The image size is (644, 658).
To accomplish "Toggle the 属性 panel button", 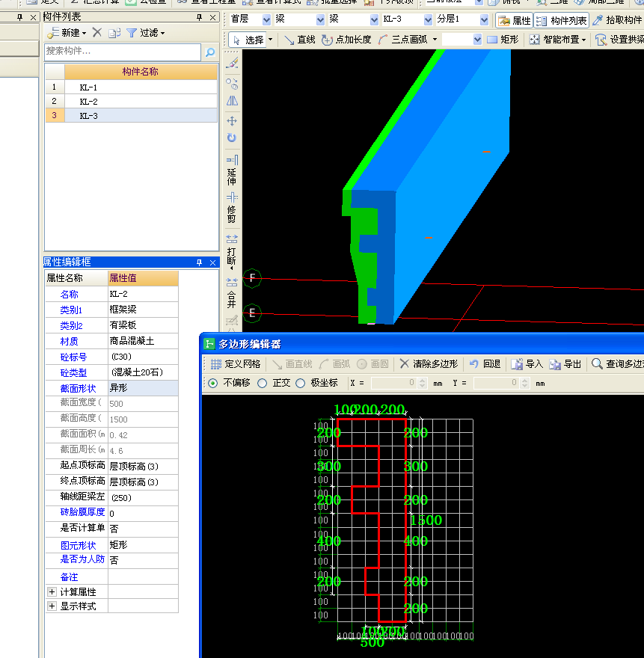I will [515, 20].
